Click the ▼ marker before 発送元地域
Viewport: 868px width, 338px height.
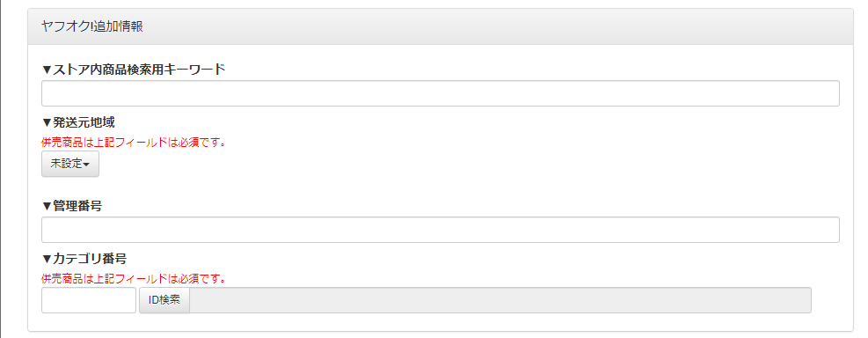[x=47, y=122]
